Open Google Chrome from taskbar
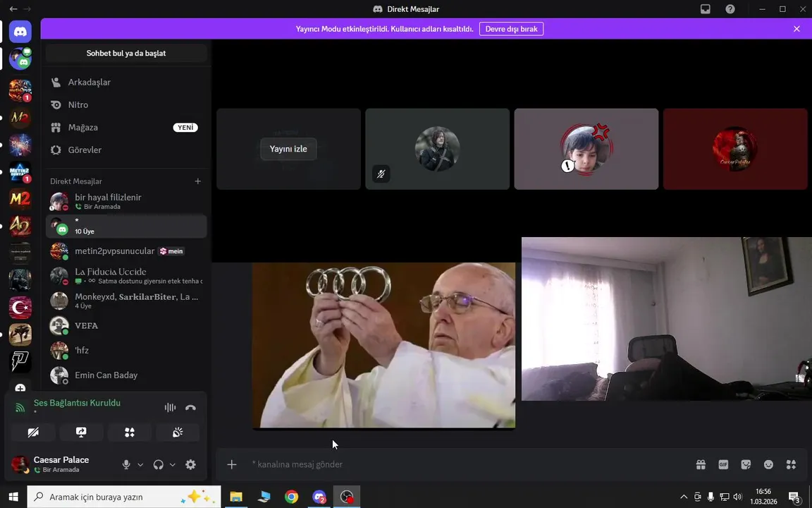Image resolution: width=812 pixels, height=508 pixels. pyautogui.click(x=292, y=497)
